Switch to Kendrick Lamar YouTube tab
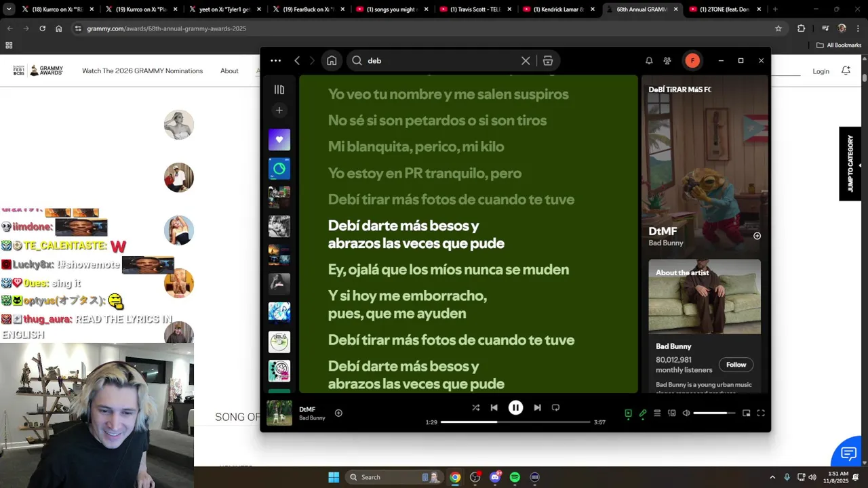 tap(558, 9)
